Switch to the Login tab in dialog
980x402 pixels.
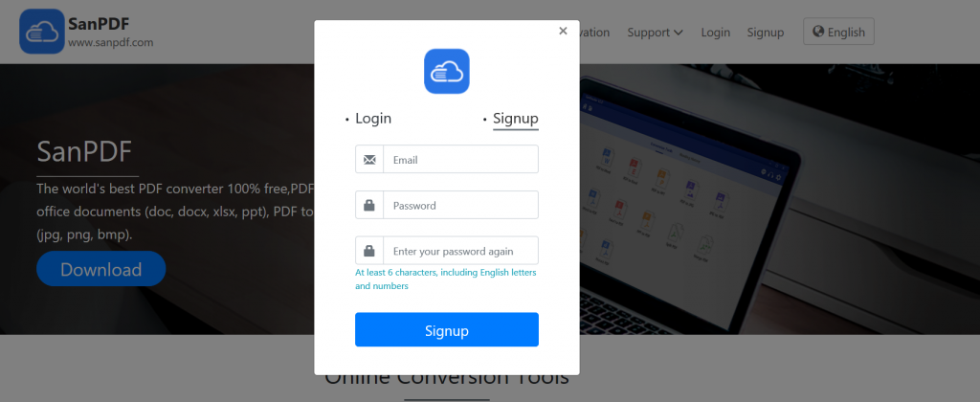373,118
